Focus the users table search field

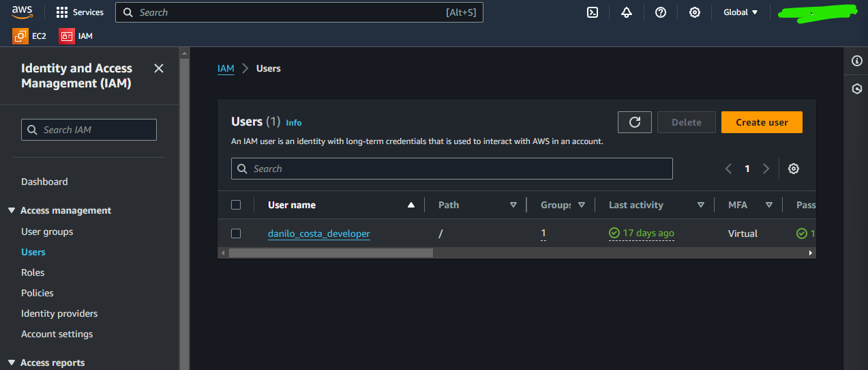[452, 169]
